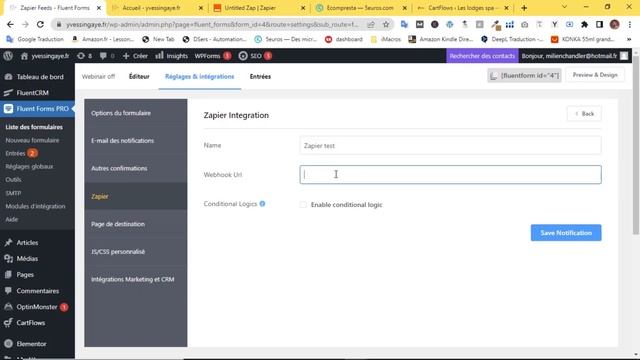Open Page de destination settings

136,224
